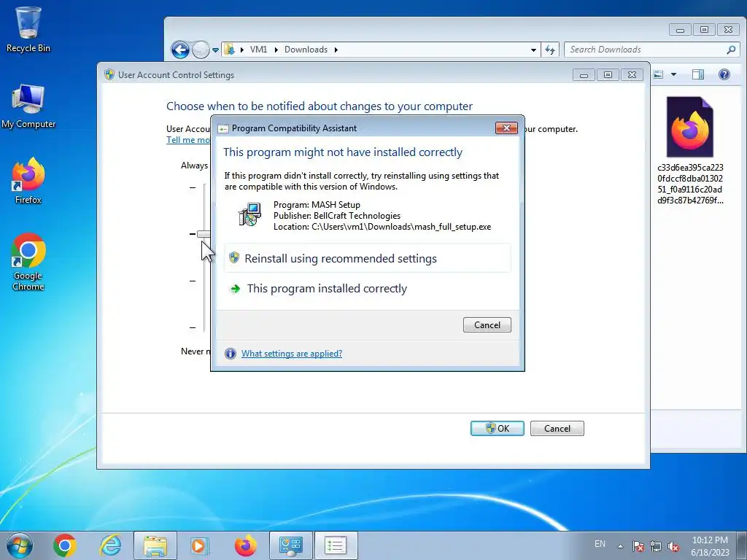
Task: Click the info icon beside What settings are applied
Action: pyautogui.click(x=231, y=354)
